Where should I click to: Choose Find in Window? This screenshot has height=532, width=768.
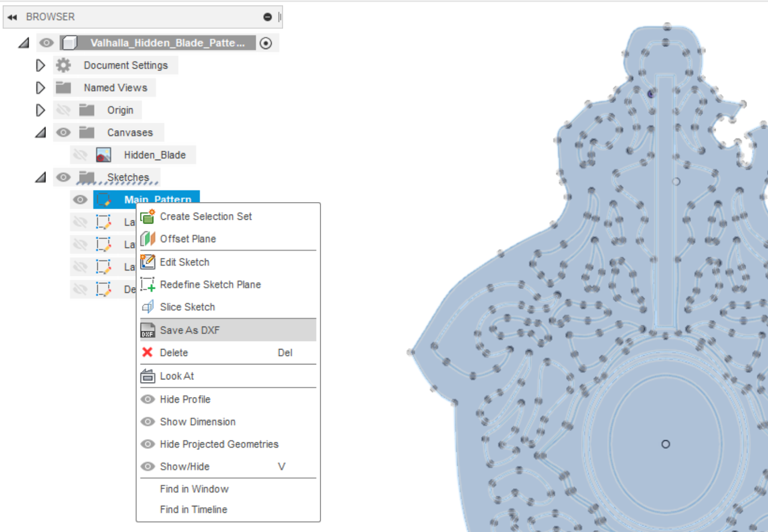(228, 489)
